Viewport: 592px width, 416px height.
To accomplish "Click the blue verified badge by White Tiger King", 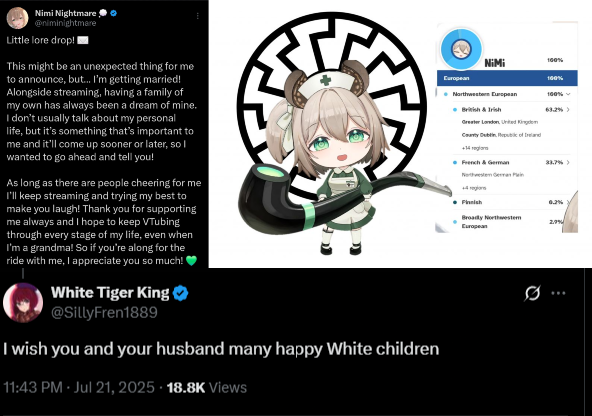I will coord(180,293).
